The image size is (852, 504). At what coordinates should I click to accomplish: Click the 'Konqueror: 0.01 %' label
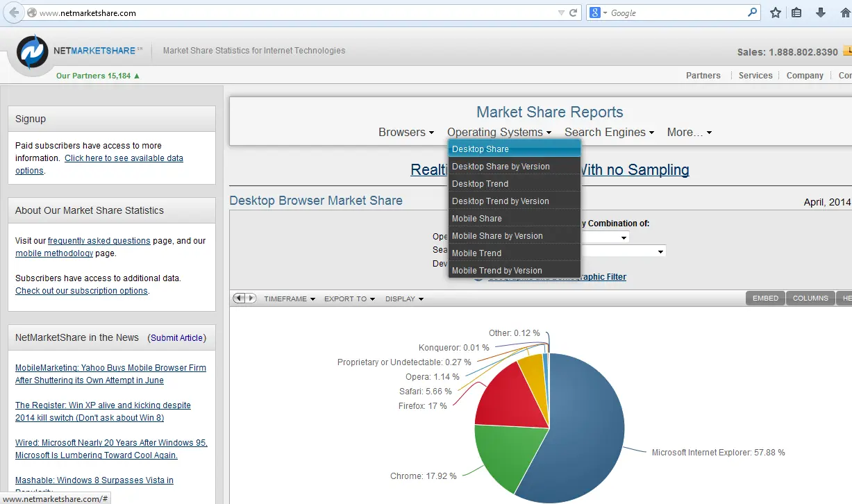[454, 348]
